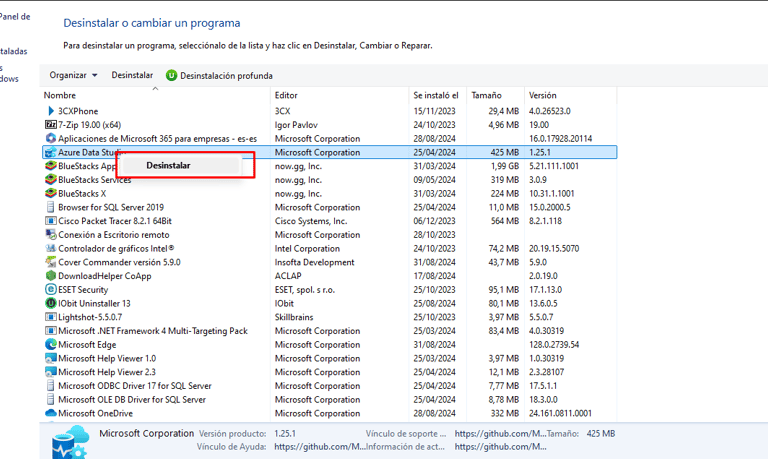This screenshot has width=768, height=459.
Task: Click the Skillbrains editor cell
Action: (294, 317)
